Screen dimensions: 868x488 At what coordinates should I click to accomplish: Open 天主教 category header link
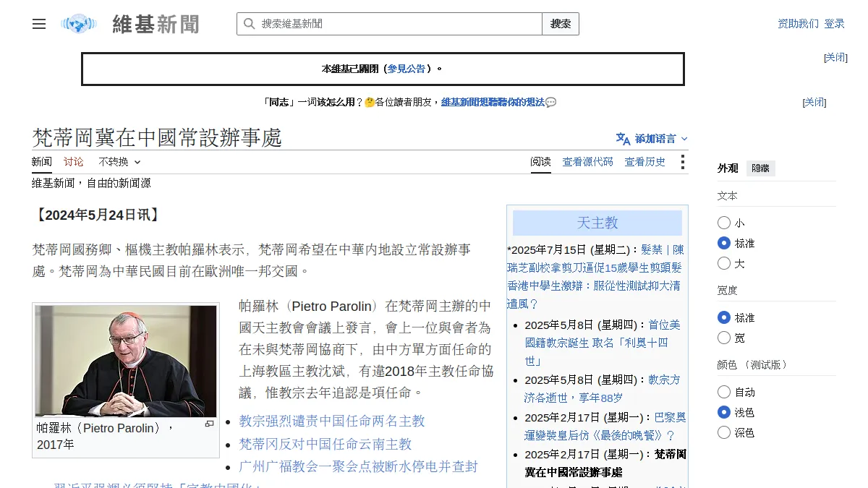point(597,223)
